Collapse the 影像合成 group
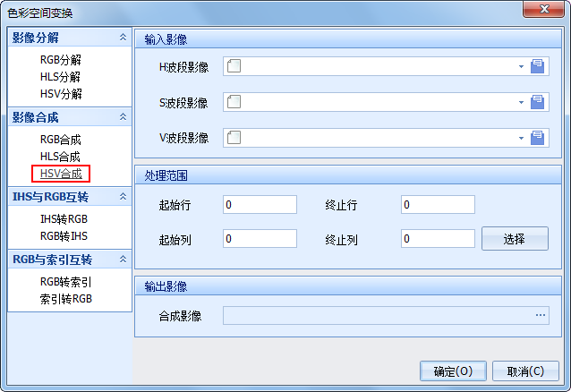 [123, 117]
